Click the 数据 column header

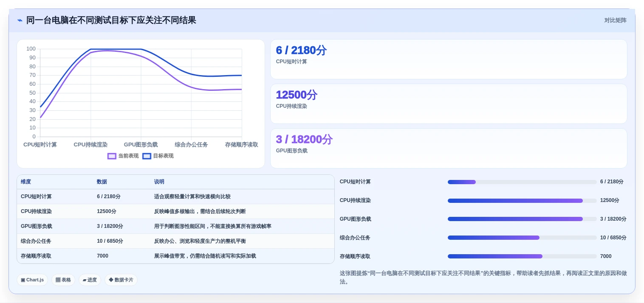pyautogui.click(x=102, y=182)
